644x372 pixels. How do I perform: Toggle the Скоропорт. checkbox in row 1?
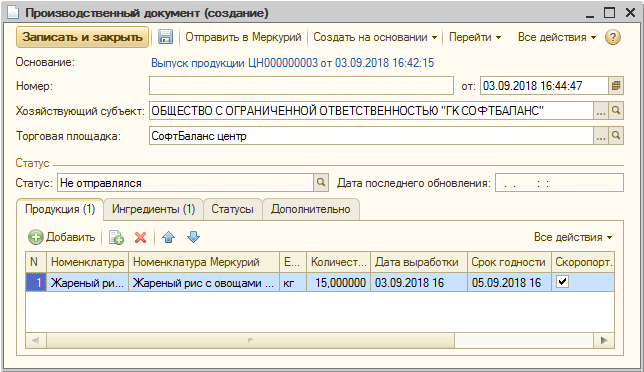click(562, 282)
